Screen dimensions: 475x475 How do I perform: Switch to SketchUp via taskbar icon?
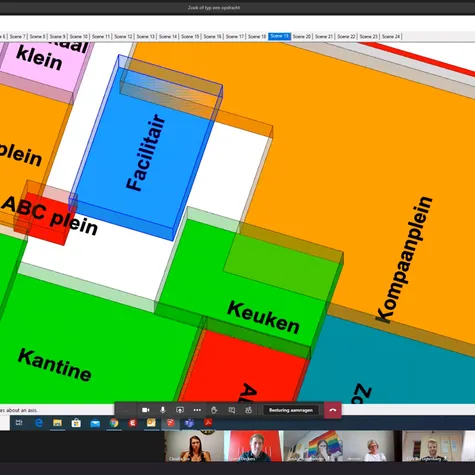coord(170,423)
